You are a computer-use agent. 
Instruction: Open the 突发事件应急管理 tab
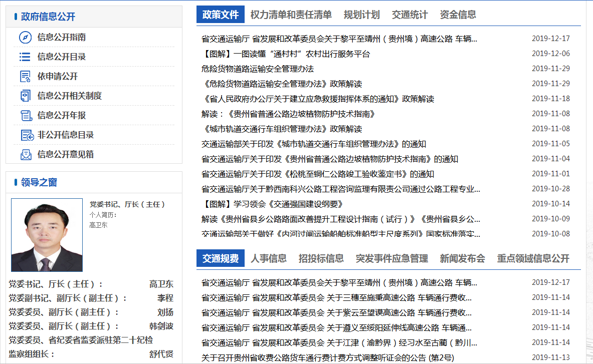pyautogui.click(x=391, y=258)
